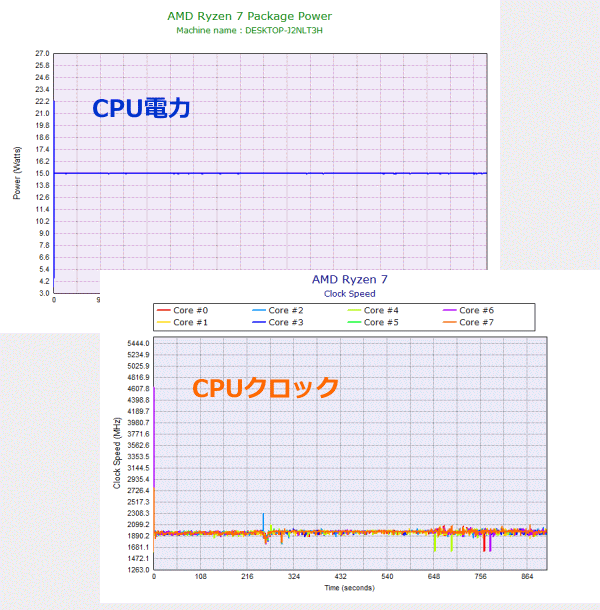The height and width of the screenshot is (610, 600).
Task: Click the 27.0 value on power axis
Action: [42, 53]
